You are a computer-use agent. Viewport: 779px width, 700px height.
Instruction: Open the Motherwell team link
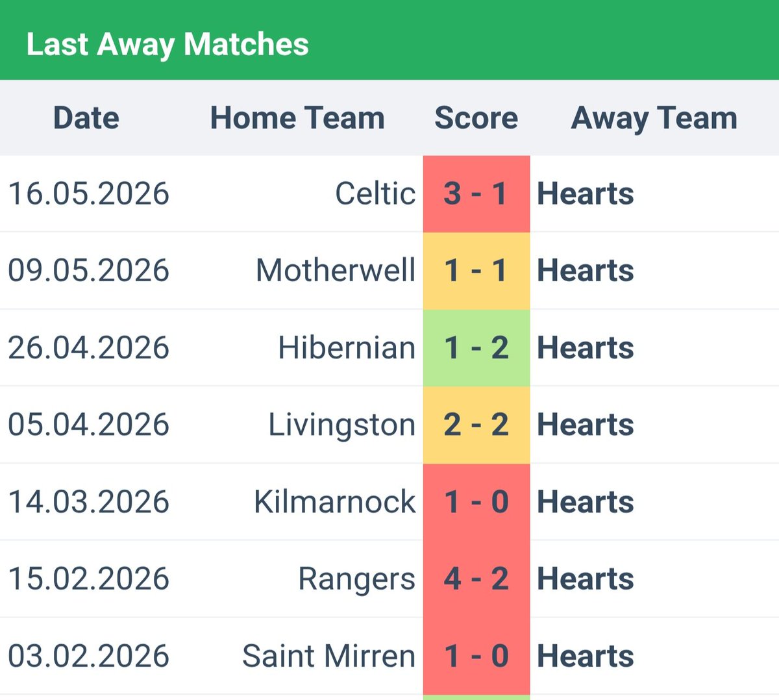336,270
